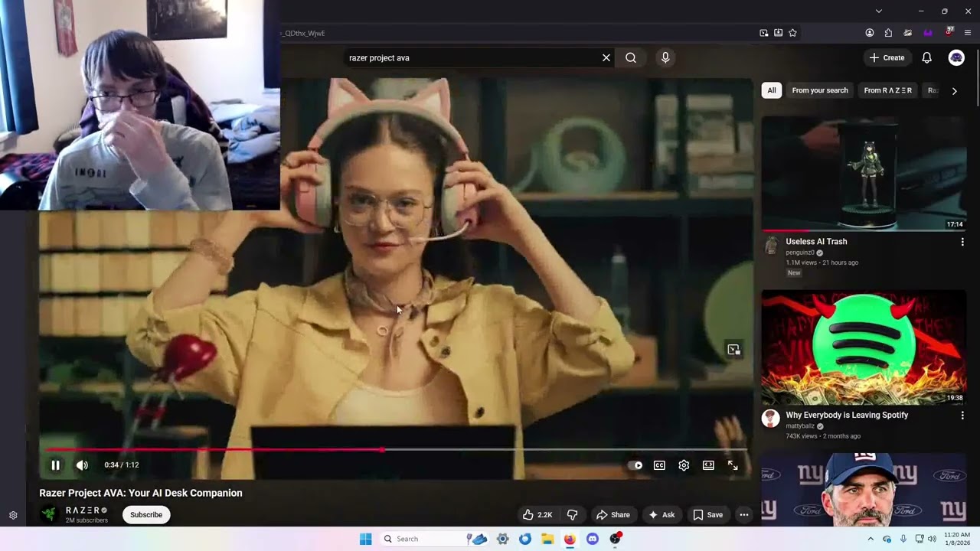Open Settings from the taskbar
Viewport: 980px width, 551px height.
[502, 539]
